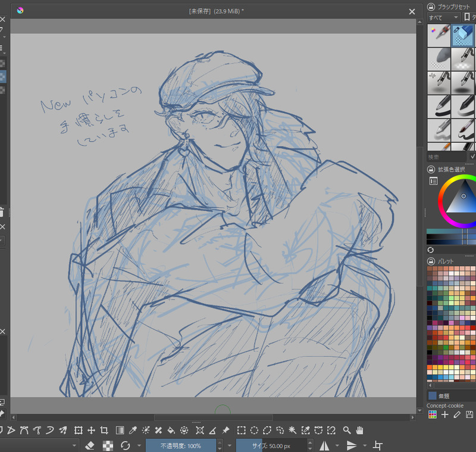Click the canvas horizontal scrollbar thumb
Image resolution: width=476 pixels, height=452 pixels.
(x=214, y=417)
